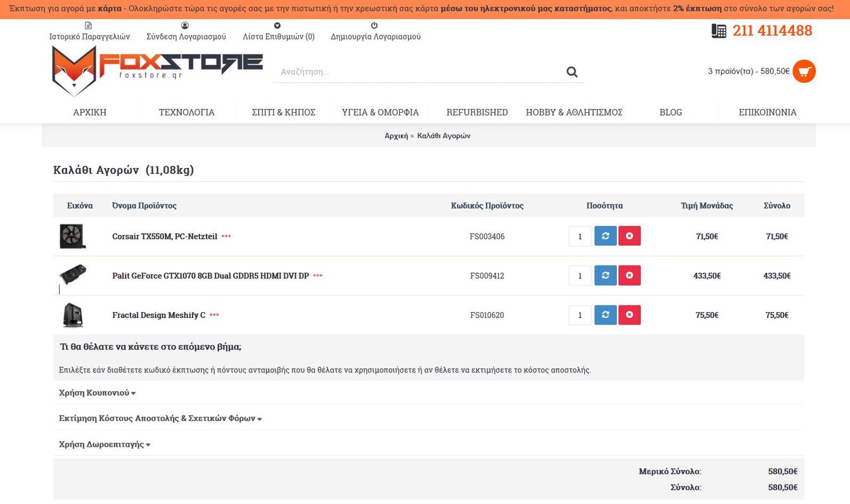Click the Αρχική breadcrumb link
This screenshot has height=504, width=850.
pos(396,135)
